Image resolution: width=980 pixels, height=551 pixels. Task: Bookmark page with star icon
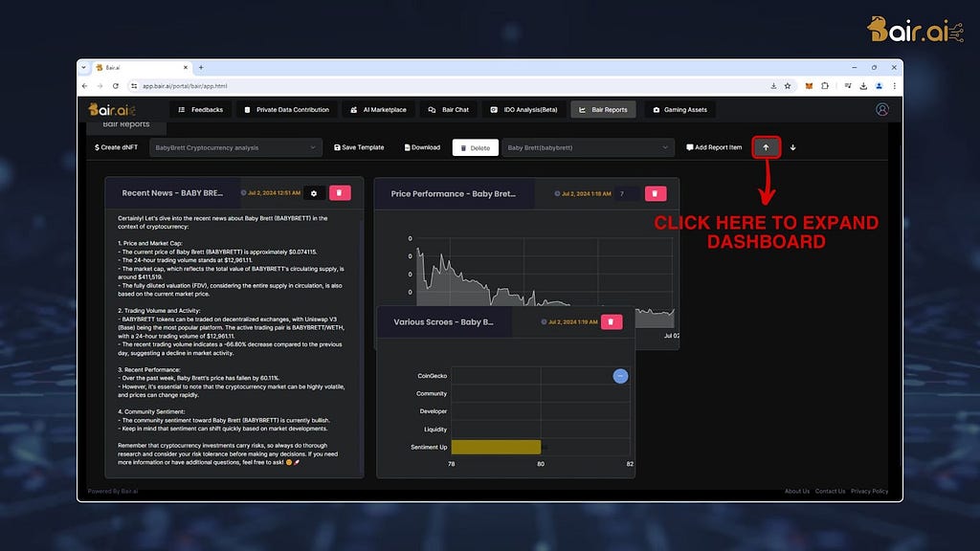(788, 86)
